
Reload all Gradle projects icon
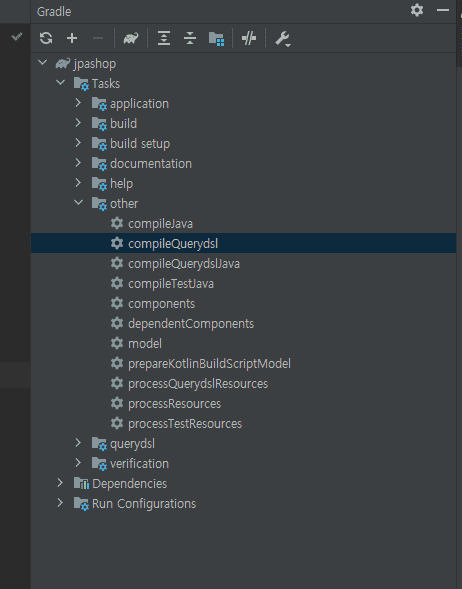coord(46,38)
